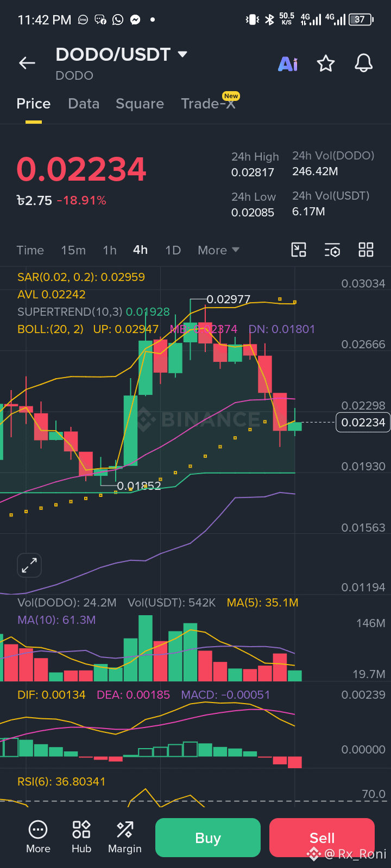This screenshot has width=391, height=868.
Task: Select the 15m chart interval
Action: (x=73, y=250)
